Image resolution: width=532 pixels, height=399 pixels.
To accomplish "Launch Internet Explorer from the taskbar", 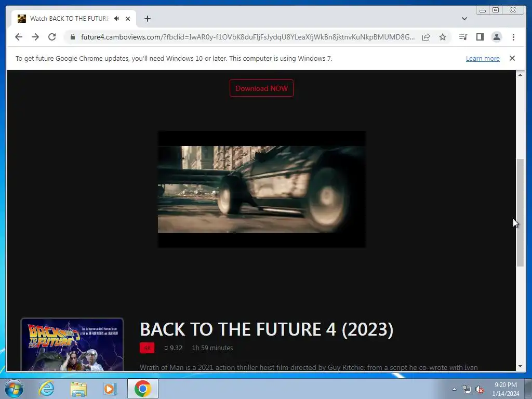I will pyautogui.click(x=46, y=389).
